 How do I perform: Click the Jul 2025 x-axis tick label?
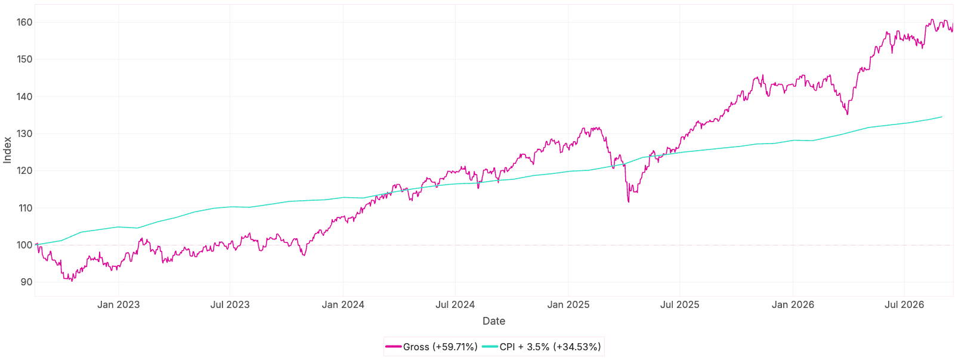680,305
